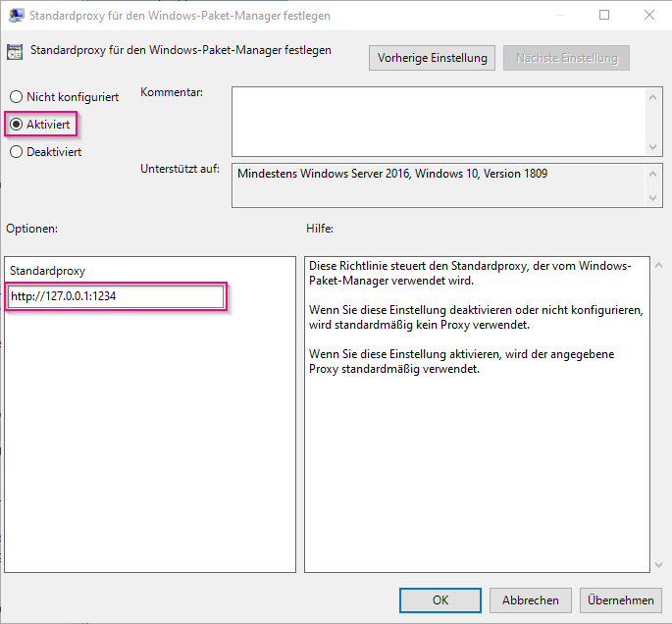This screenshot has height=624, width=672.
Task: Click Hilfe panel scroll down arrow
Action: click(658, 565)
